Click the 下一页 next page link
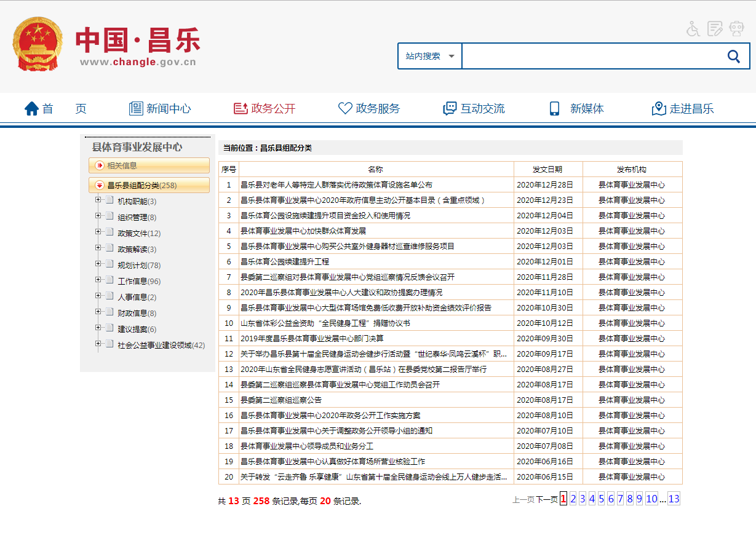The height and width of the screenshot is (538, 756). [x=546, y=500]
